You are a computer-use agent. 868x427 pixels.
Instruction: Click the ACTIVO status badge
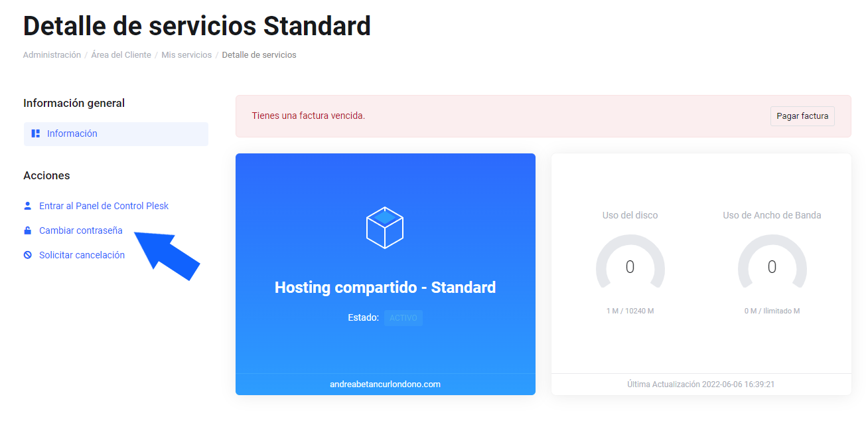[x=403, y=318]
